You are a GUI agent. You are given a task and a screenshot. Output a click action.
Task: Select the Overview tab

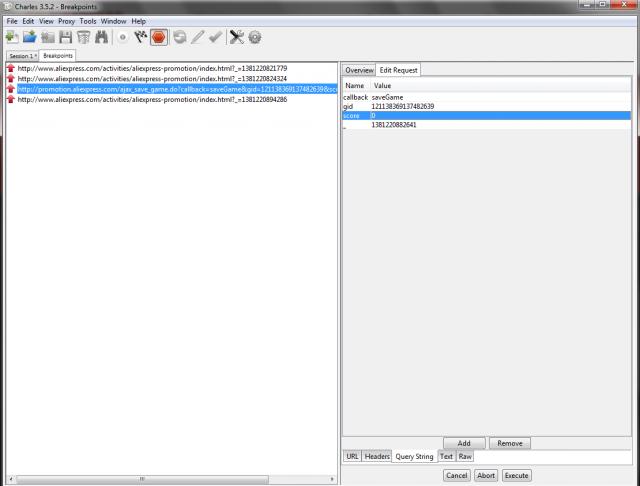359,70
